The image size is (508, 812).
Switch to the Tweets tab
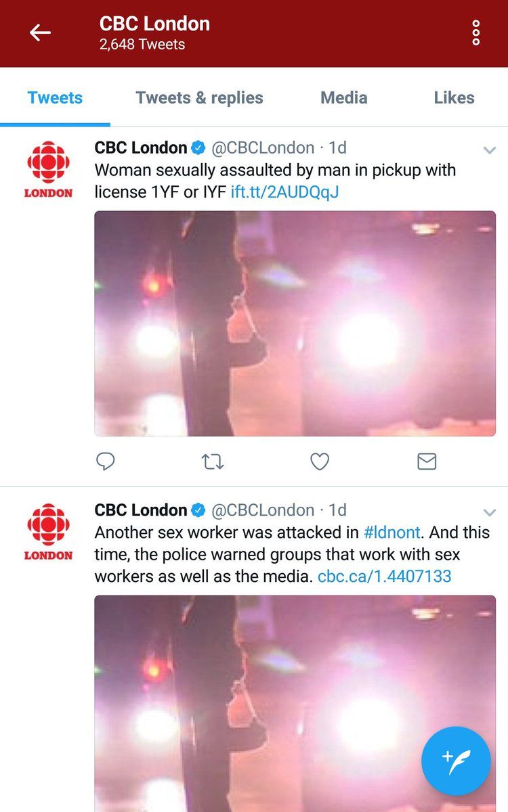point(55,97)
